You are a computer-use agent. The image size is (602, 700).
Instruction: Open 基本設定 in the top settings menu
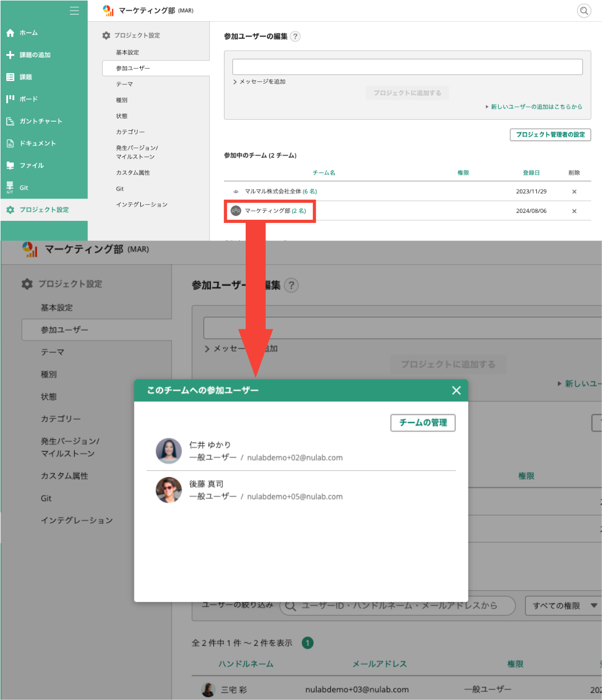pos(128,52)
